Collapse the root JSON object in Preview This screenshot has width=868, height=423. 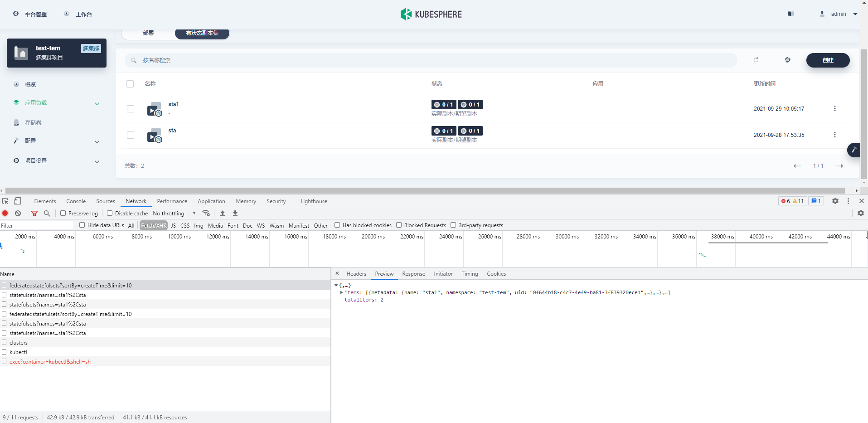[x=336, y=285]
